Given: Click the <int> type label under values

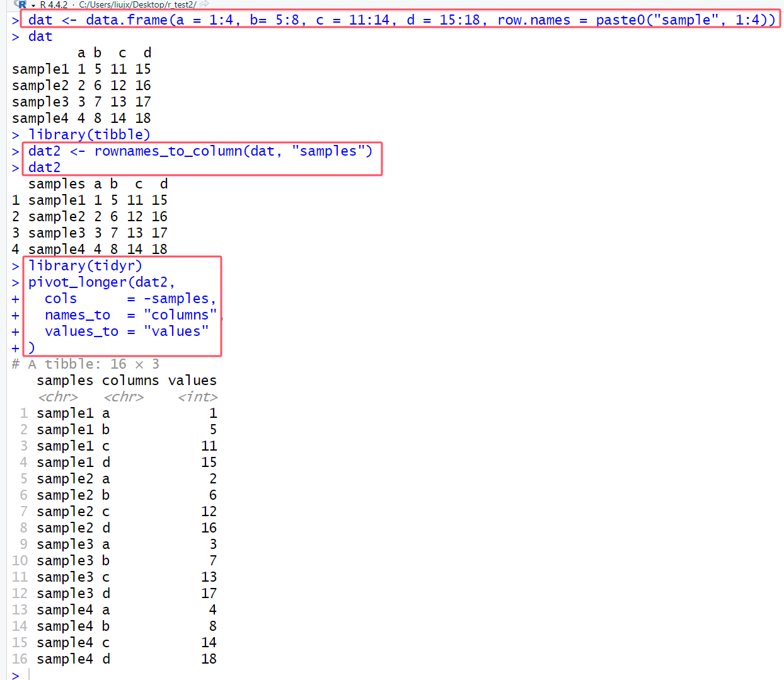Looking at the screenshot, I should click(198, 397).
